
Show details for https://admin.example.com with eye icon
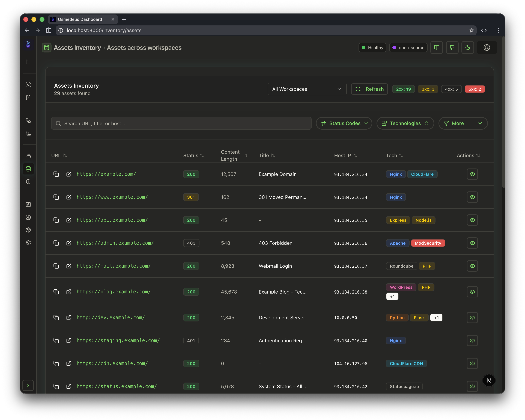(472, 243)
